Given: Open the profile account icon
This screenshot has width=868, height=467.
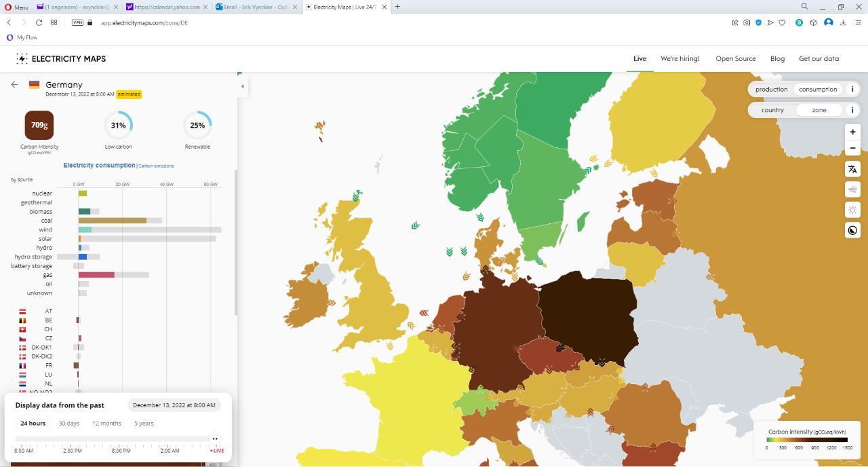Looking at the screenshot, I should coord(828,22).
